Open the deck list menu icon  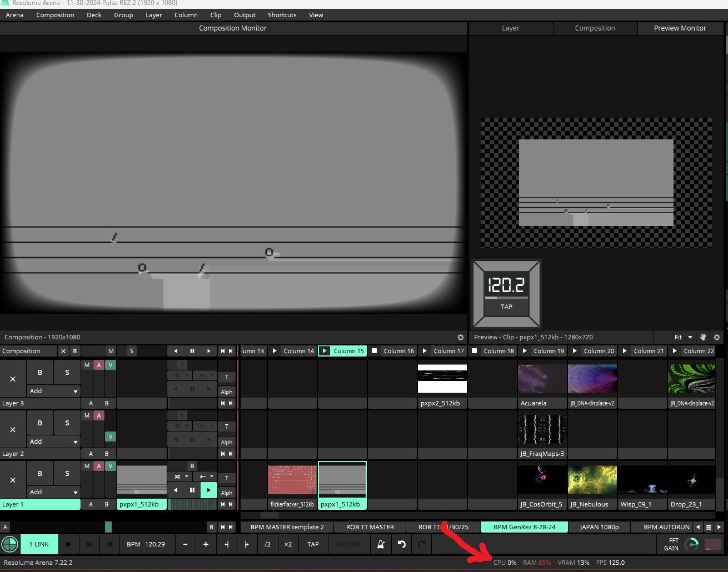pyautogui.click(x=709, y=527)
